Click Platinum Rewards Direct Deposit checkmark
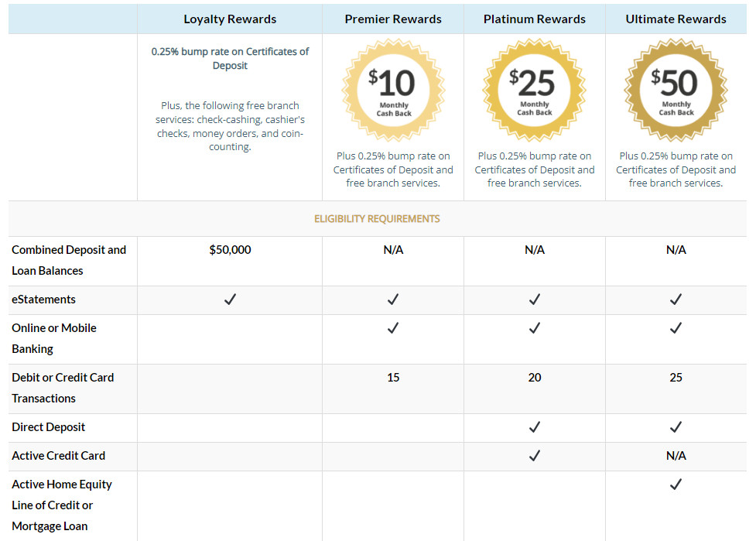This screenshot has width=756, height=541. pyautogui.click(x=535, y=427)
